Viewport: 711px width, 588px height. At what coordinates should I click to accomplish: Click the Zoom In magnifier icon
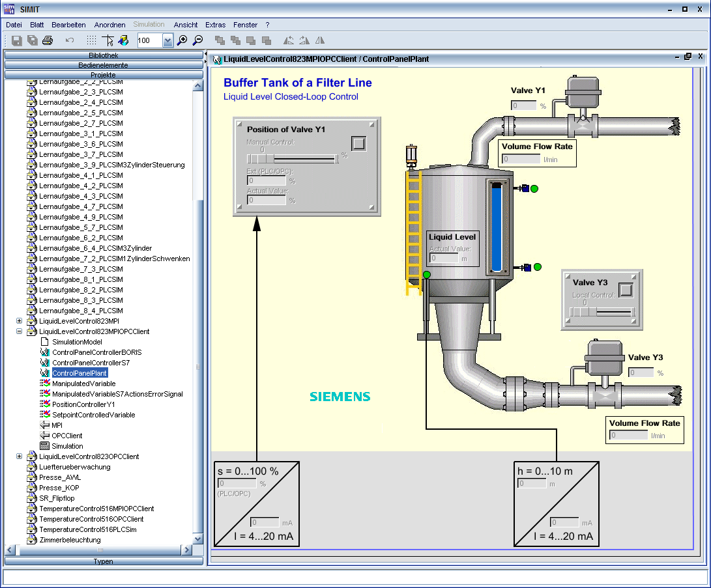point(182,40)
